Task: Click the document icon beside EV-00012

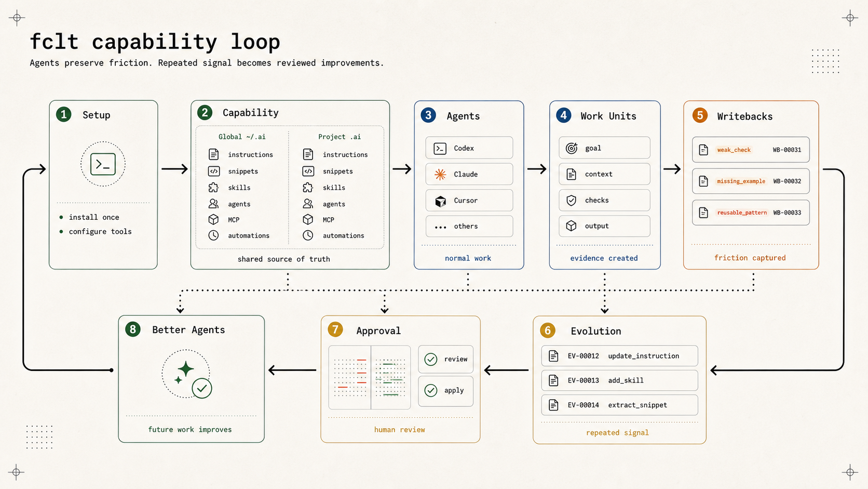Action: pyautogui.click(x=553, y=356)
